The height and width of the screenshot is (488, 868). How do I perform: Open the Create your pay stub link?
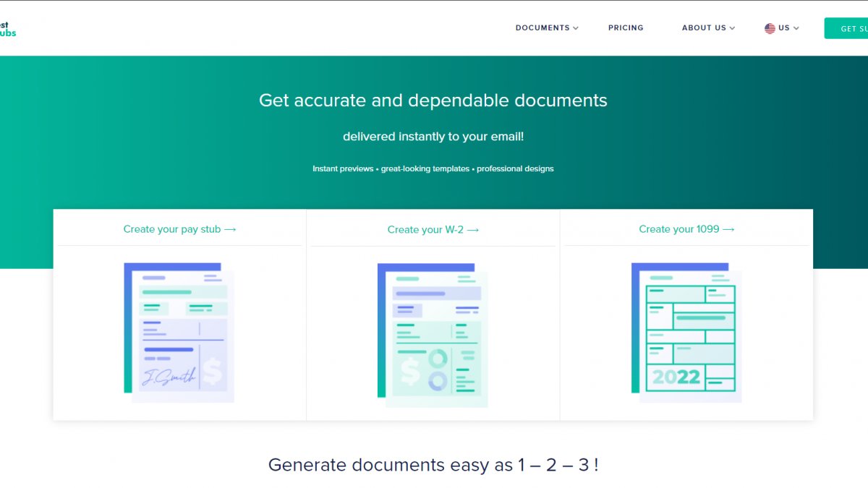click(179, 229)
